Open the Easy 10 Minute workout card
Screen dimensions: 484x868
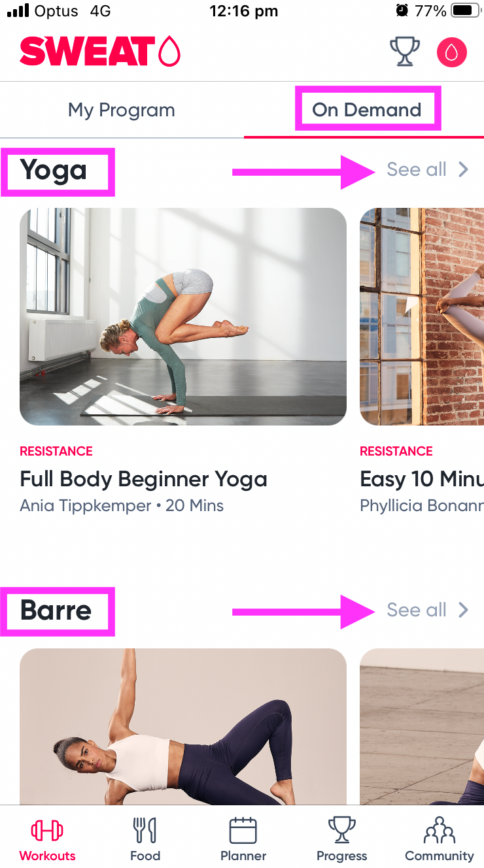pos(422,361)
